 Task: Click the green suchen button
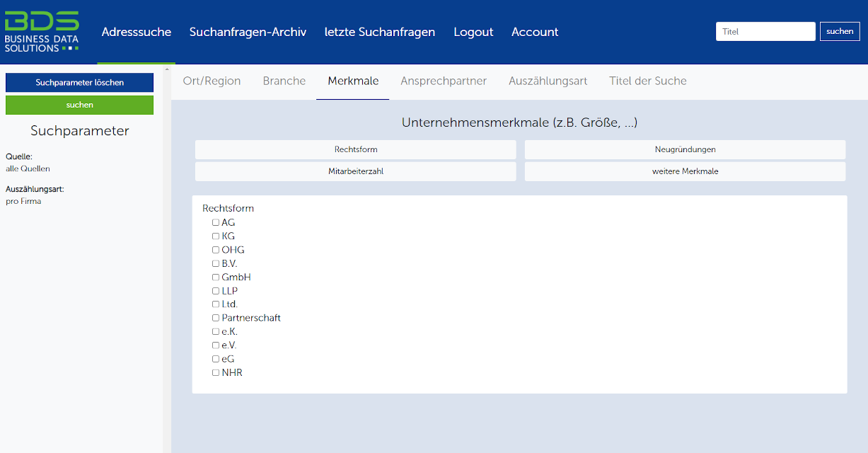point(79,105)
